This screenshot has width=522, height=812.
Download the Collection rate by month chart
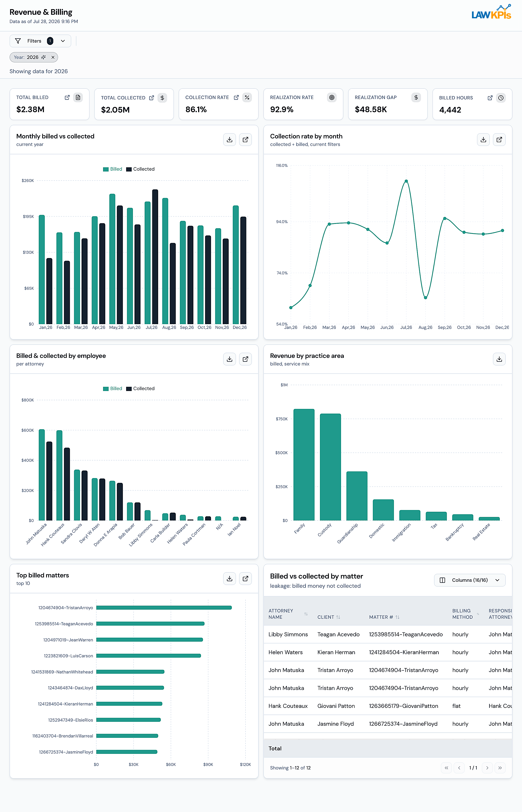pyautogui.click(x=483, y=140)
